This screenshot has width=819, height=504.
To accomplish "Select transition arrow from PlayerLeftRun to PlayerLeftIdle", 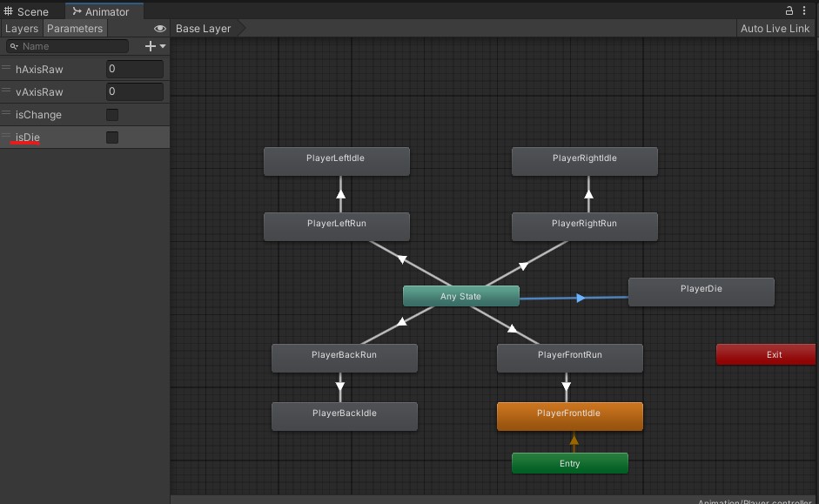I will (340, 194).
